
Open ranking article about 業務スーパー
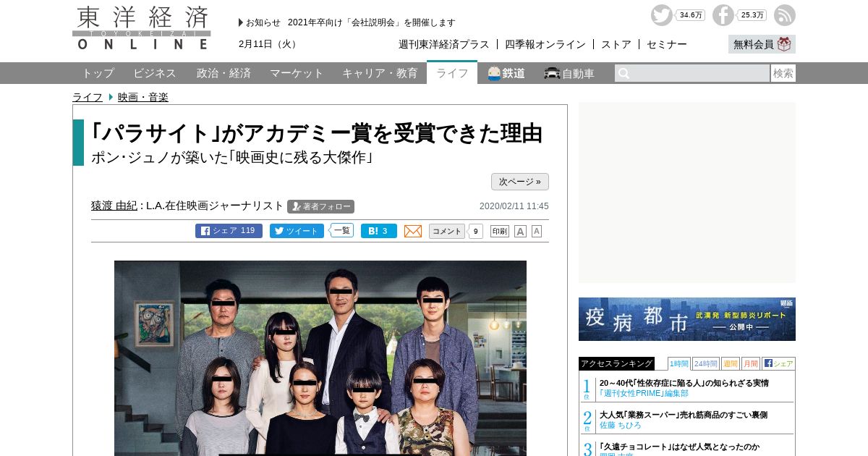(x=684, y=415)
